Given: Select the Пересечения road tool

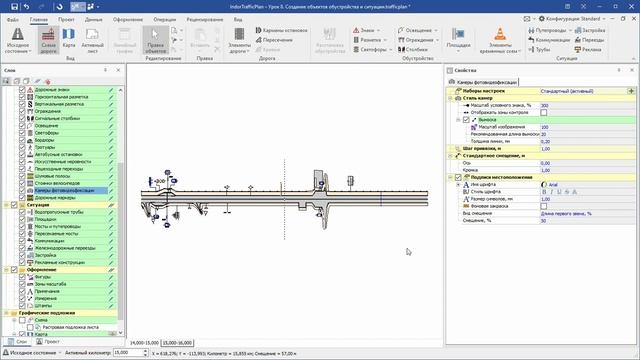Looking at the screenshot, I should (x=274, y=40).
